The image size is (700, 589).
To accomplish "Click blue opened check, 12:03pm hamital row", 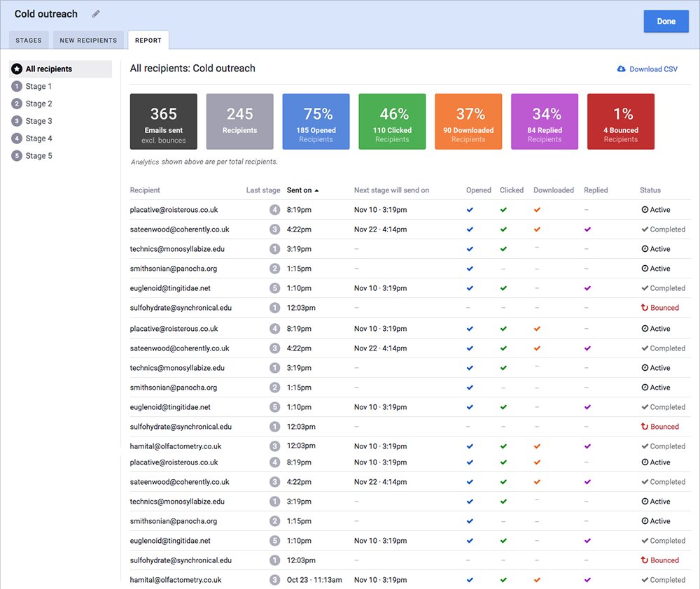I will click(470, 446).
